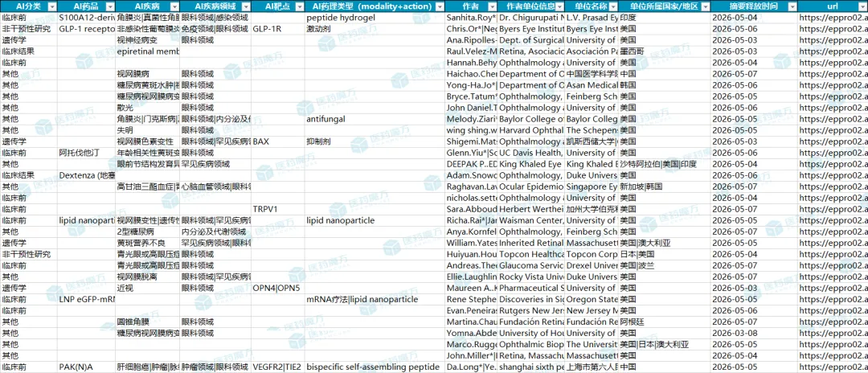Image resolution: width=868 pixels, height=373 pixels.
Task: Click the 2型糖尿病 disease cell
Action: [148, 232]
